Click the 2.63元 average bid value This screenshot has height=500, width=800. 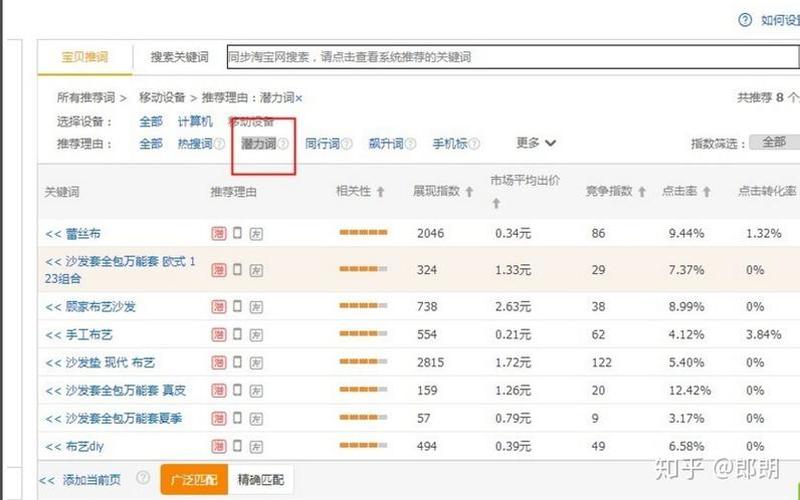click(x=513, y=307)
